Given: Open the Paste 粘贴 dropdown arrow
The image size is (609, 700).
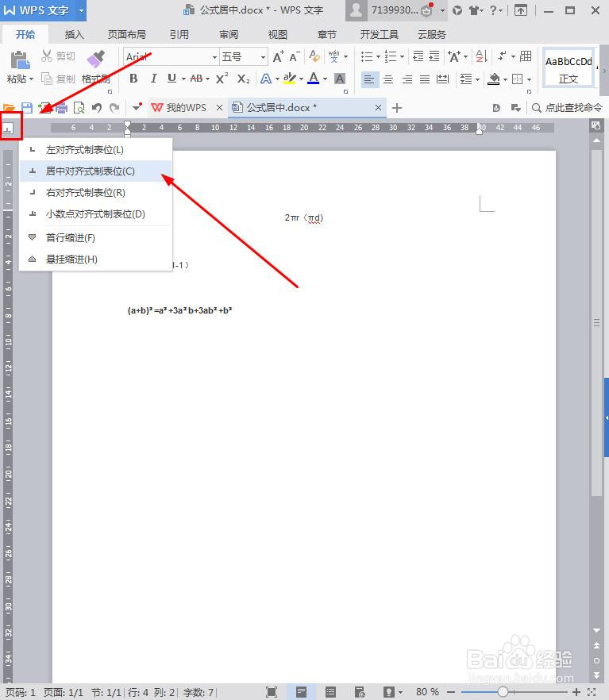Looking at the screenshot, I should click(x=31, y=79).
